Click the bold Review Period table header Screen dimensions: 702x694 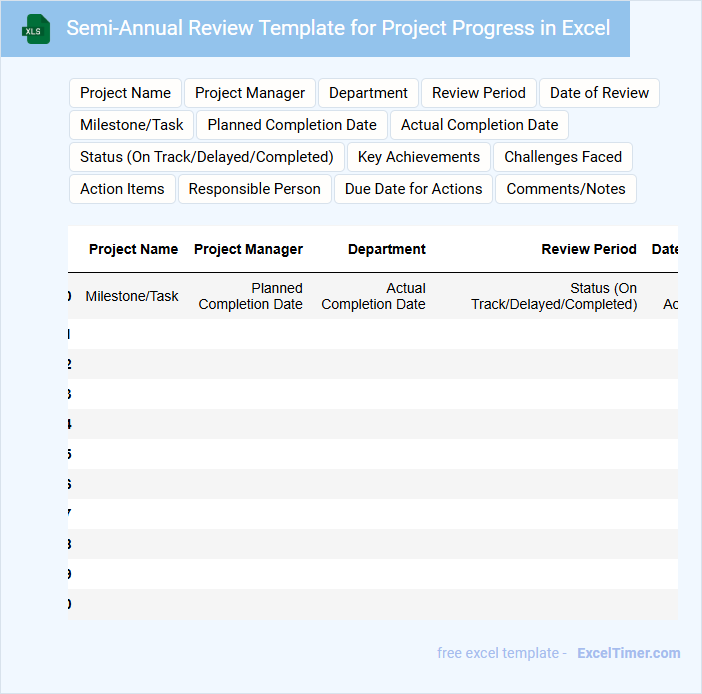(589, 249)
